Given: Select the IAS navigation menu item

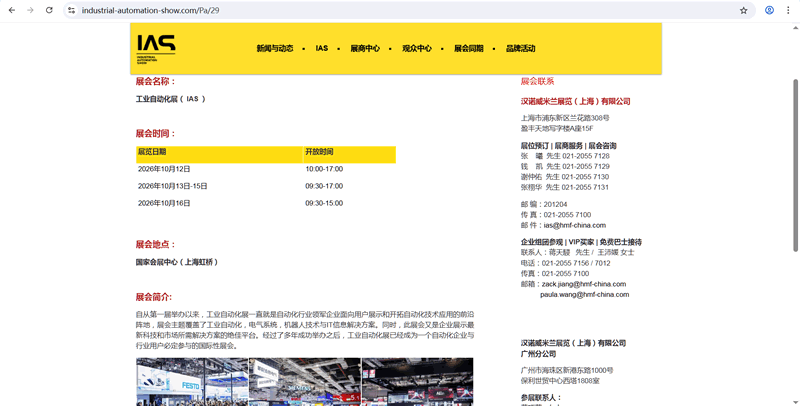Looking at the screenshot, I should tap(321, 48).
